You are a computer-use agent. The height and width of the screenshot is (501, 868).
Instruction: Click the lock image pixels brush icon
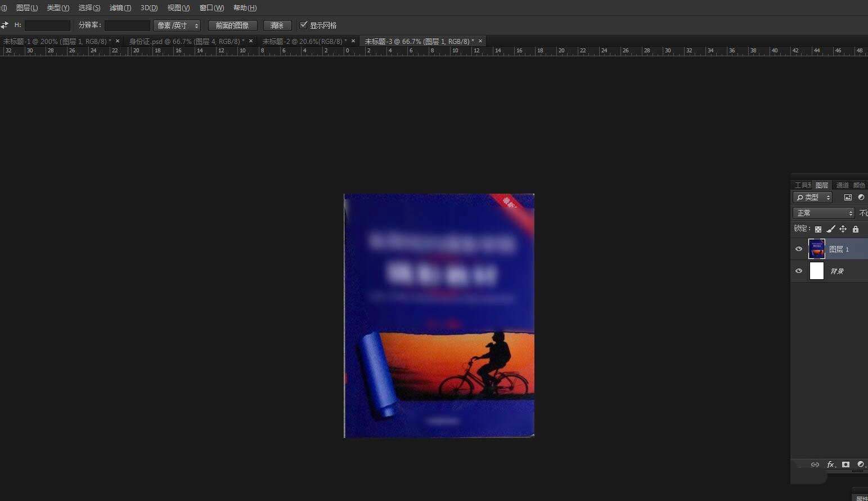click(830, 229)
